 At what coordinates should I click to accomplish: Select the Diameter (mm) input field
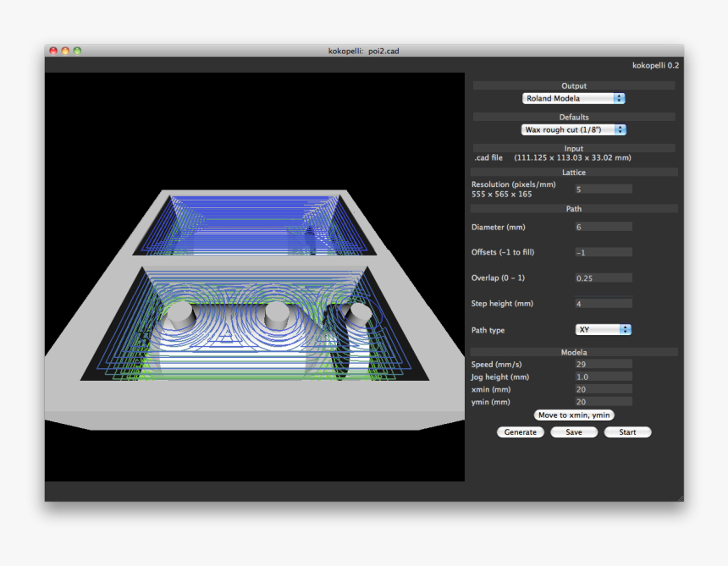603,227
